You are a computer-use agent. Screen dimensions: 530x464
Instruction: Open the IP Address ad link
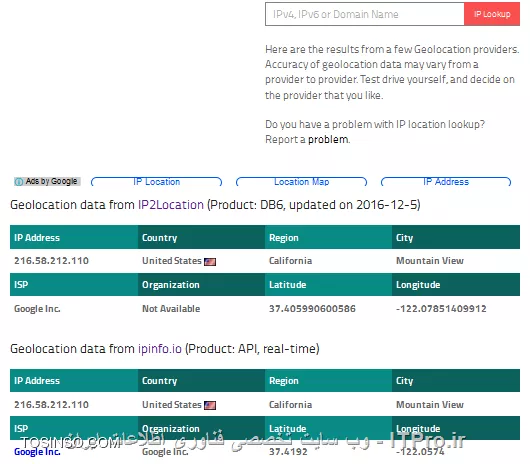[446, 182]
